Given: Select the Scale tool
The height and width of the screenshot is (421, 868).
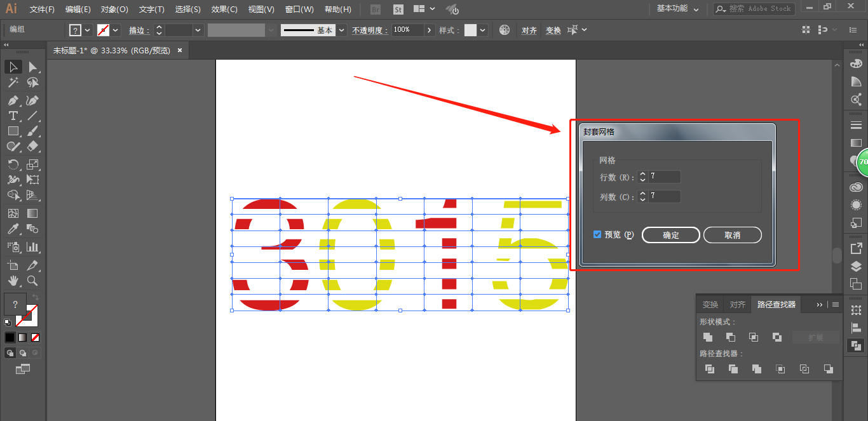Looking at the screenshot, I should [x=33, y=164].
